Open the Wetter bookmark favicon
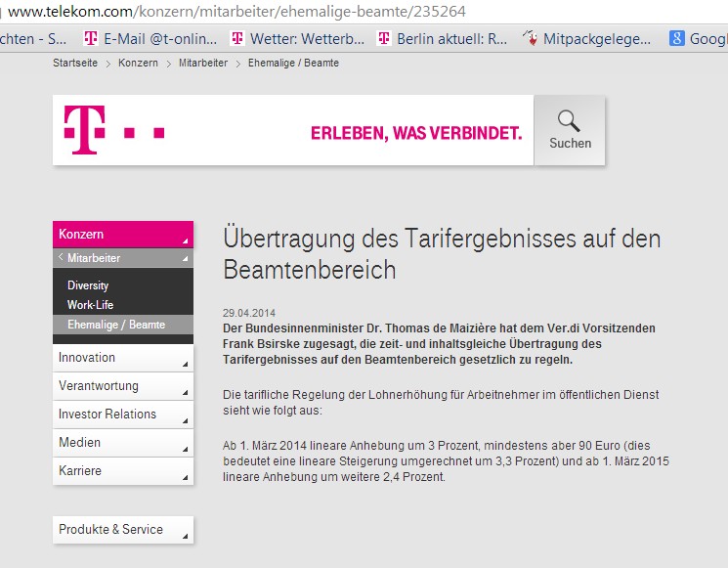Image resolution: width=728 pixels, height=568 pixels. click(236, 39)
